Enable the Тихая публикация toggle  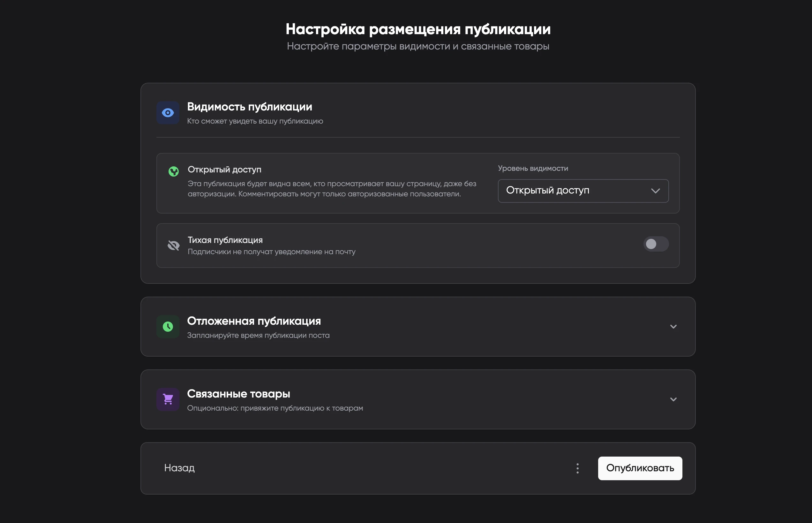(x=656, y=244)
